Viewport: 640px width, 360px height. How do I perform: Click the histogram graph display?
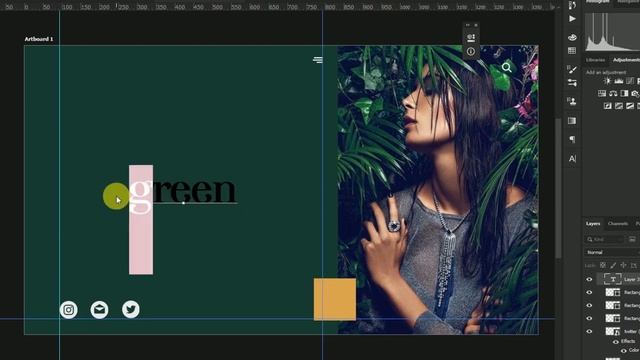coord(612,32)
